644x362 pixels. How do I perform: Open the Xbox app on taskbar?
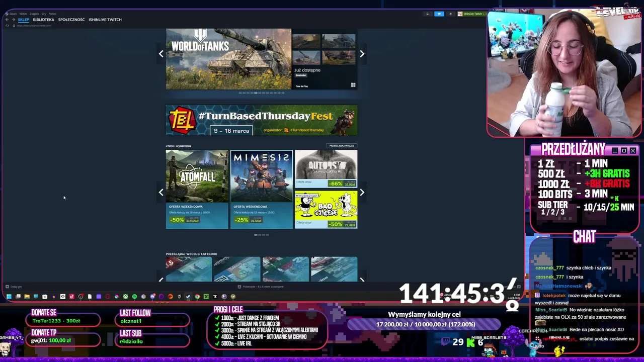125,297
